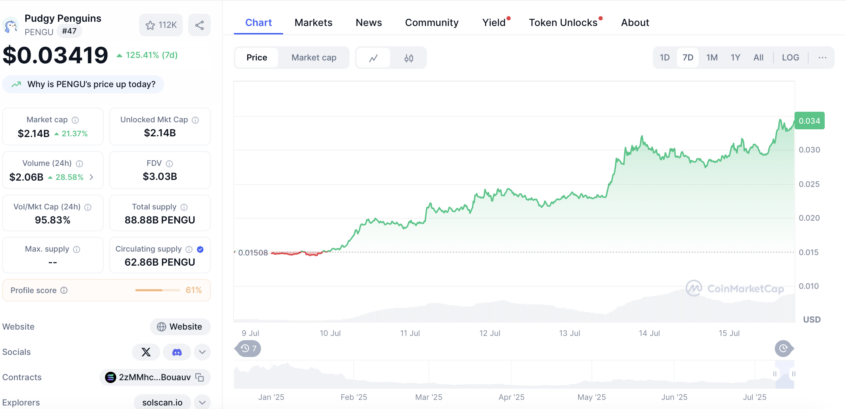Switch to candlestick chart icon

pyautogui.click(x=409, y=58)
